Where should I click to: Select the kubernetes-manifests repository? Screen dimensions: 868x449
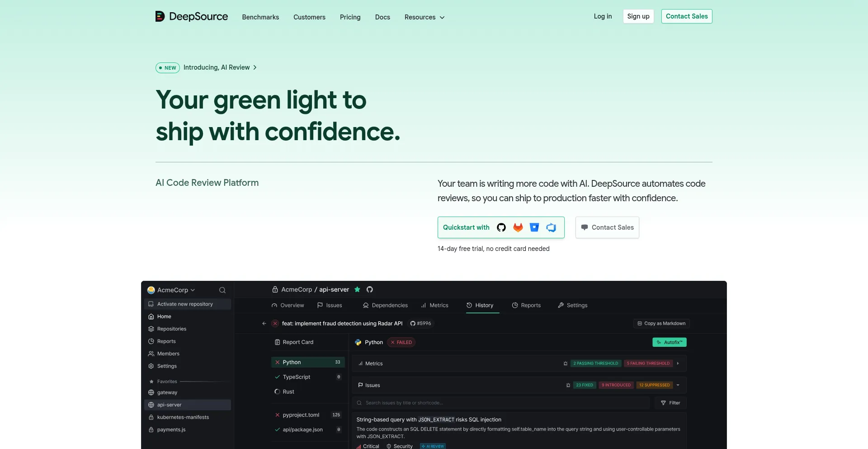pos(188,417)
